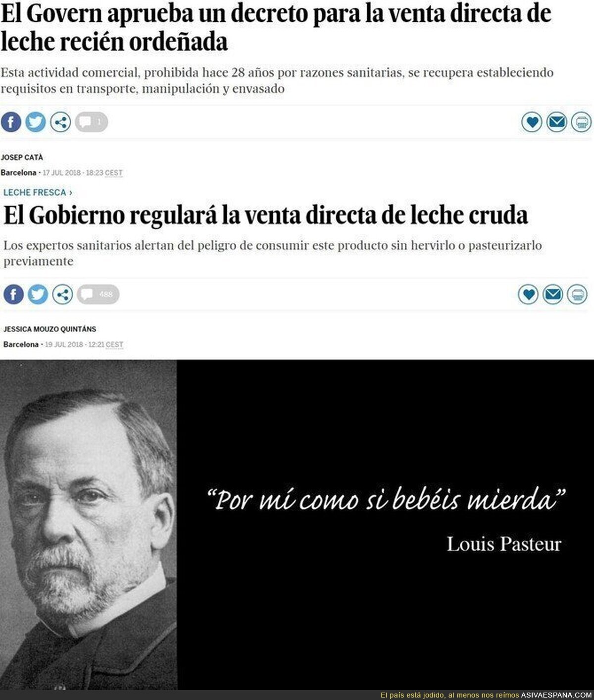Tweet the first article via Twitter icon
Viewport: 594px width, 700px height.
36,122
